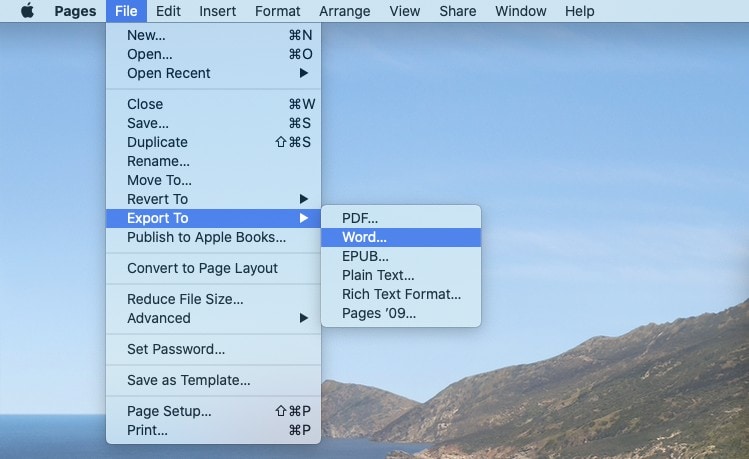This screenshot has height=459, width=749.
Task: Open the Insert menu
Action: [217, 11]
